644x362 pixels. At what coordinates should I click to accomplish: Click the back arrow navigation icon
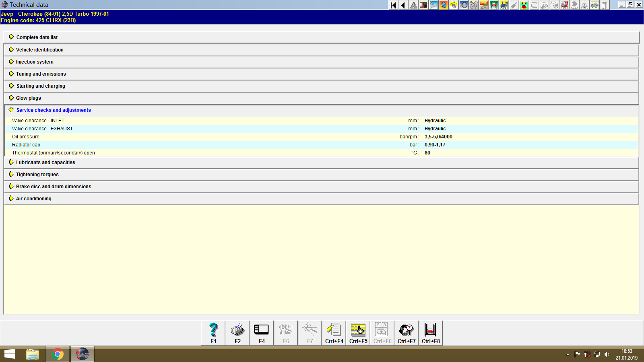(402, 5)
